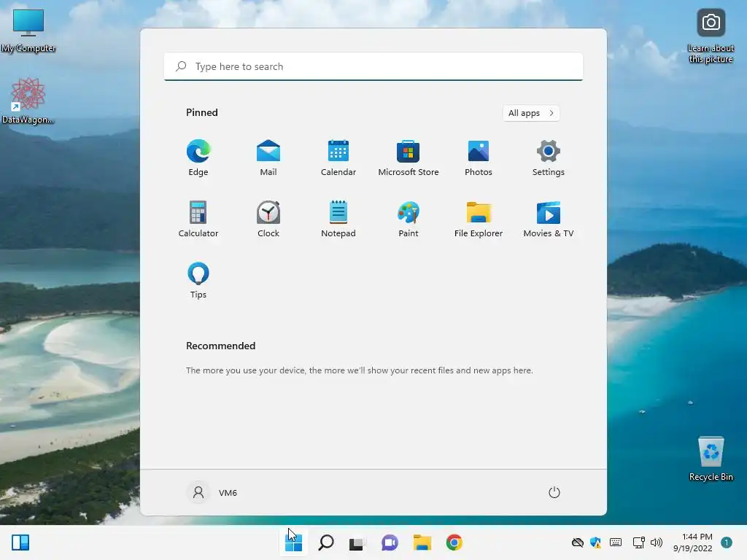Open the VM6 user account menu
Viewport: 747px width, 560px height.
click(212, 492)
